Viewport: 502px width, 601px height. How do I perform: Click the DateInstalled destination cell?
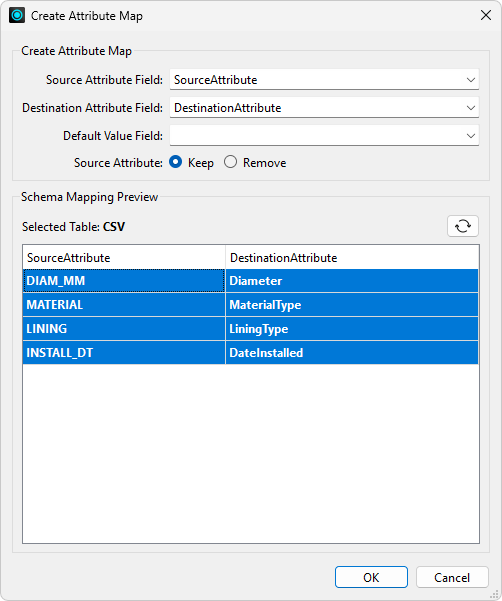click(352, 353)
